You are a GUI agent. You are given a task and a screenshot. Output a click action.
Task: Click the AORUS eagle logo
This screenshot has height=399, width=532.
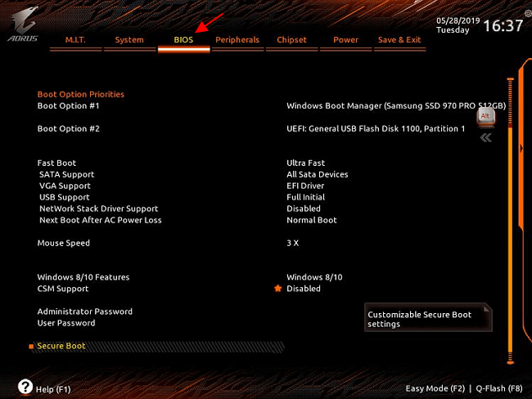pos(24,25)
